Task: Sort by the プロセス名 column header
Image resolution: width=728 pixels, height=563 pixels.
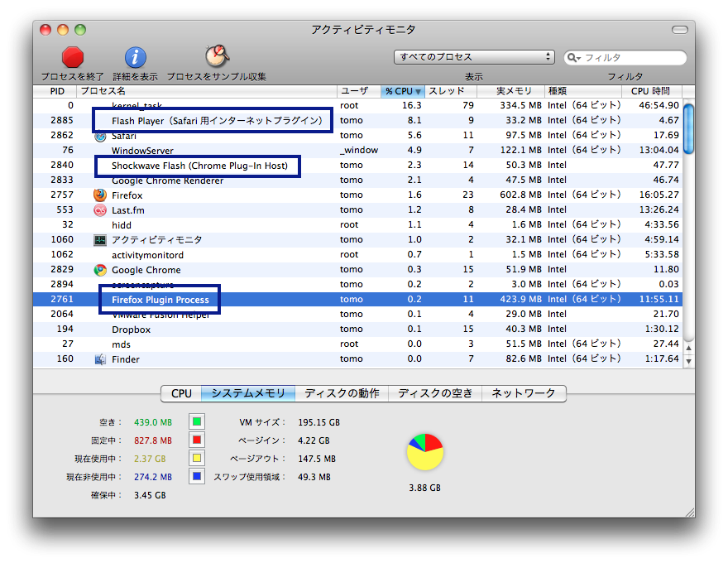Action: [207, 91]
